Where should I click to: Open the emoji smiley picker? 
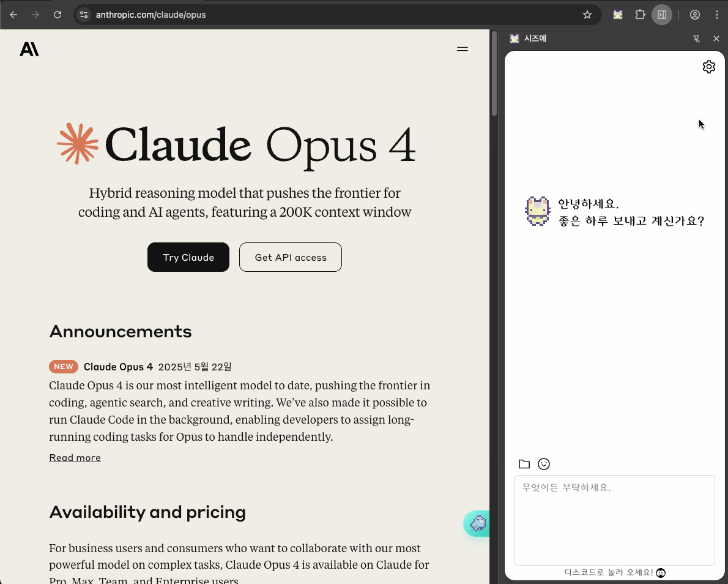[544, 463]
